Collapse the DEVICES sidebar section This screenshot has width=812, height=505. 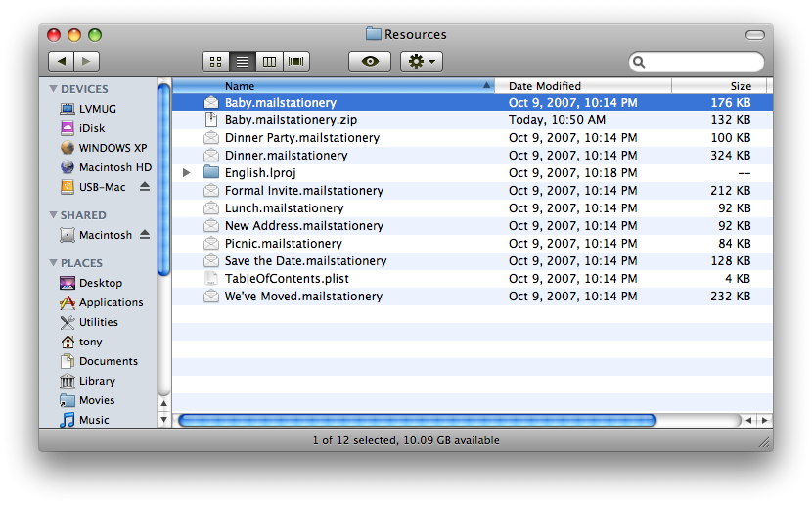pyautogui.click(x=54, y=89)
